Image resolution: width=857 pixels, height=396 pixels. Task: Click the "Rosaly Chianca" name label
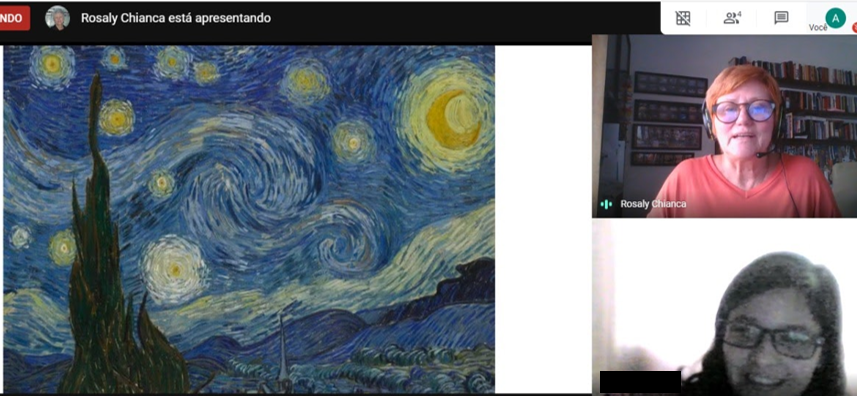pos(653,204)
